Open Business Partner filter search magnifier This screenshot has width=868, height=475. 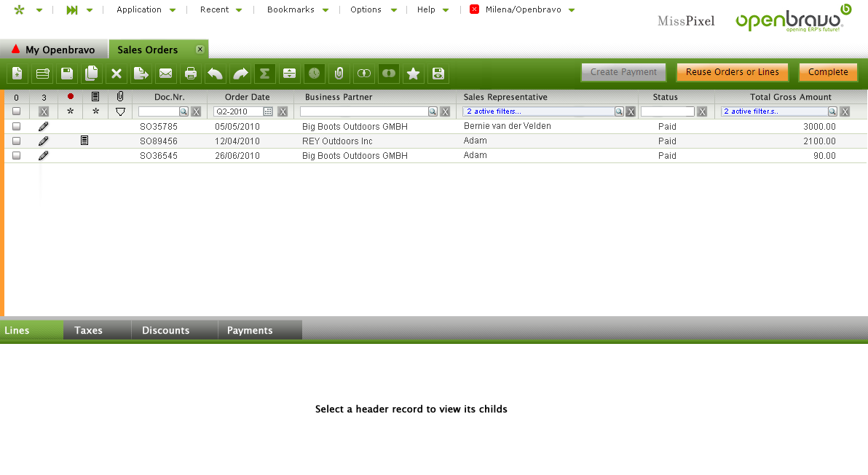[x=433, y=111]
